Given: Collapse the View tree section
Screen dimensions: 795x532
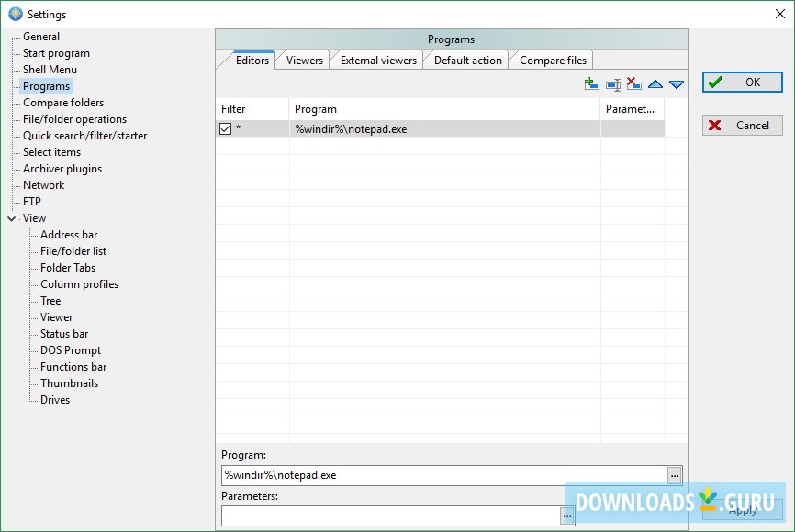Looking at the screenshot, I should pyautogui.click(x=12, y=217).
